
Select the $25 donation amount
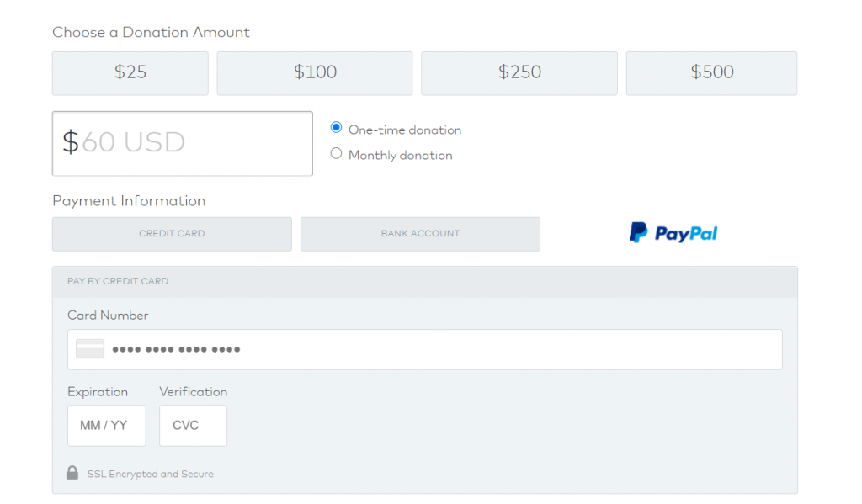130,73
